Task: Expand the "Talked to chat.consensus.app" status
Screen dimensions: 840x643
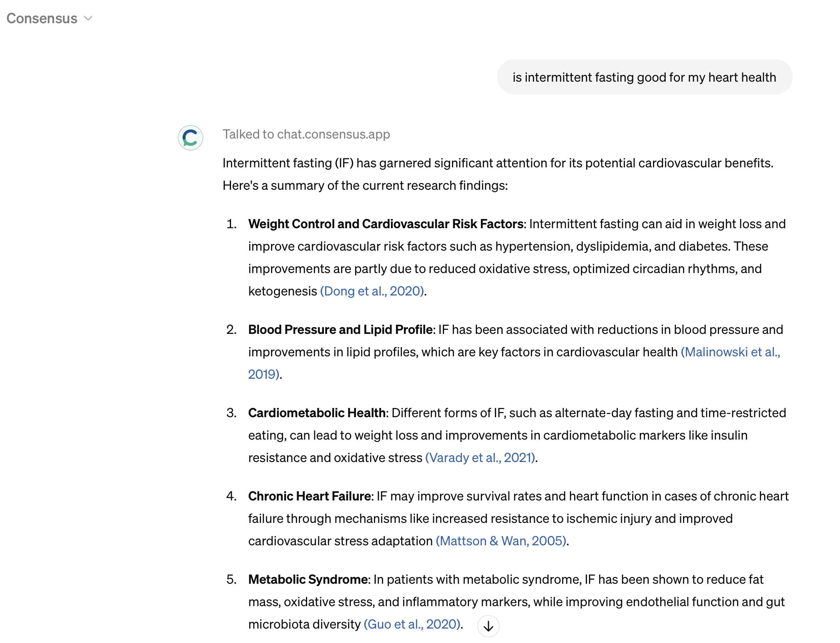Action: (306, 134)
